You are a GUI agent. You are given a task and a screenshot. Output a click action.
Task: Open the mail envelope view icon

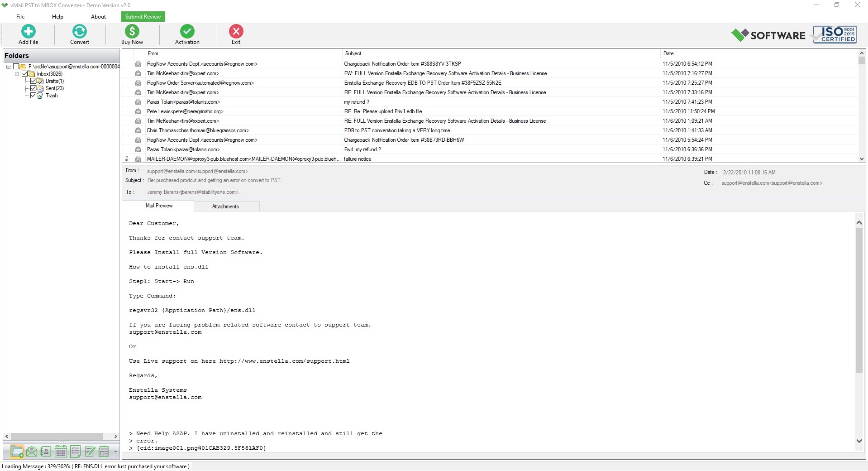pyautogui.click(x=32, y=451)
